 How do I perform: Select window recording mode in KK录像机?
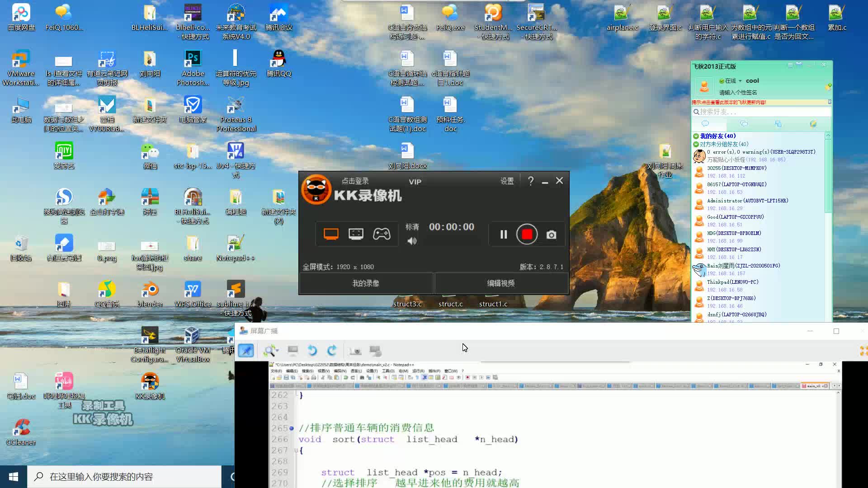[x=356, y=234]
